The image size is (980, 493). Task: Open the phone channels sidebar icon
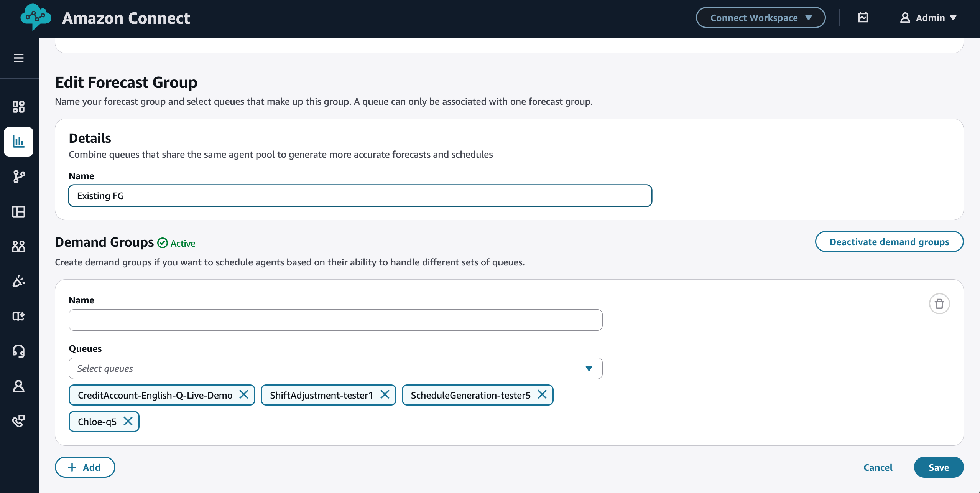click(x=18, y=421)
